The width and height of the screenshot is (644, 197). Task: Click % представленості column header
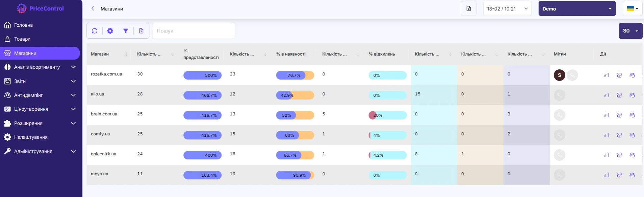[x=201, y=54]
